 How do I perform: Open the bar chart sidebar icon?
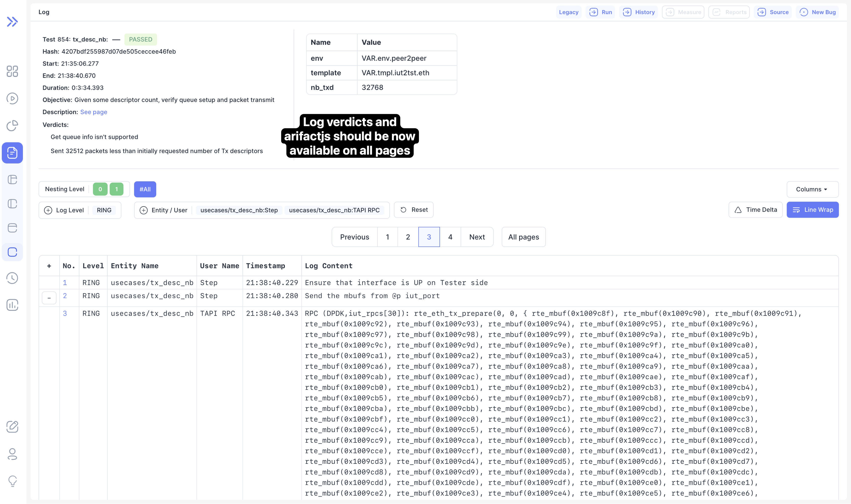(x=12, y=305)
